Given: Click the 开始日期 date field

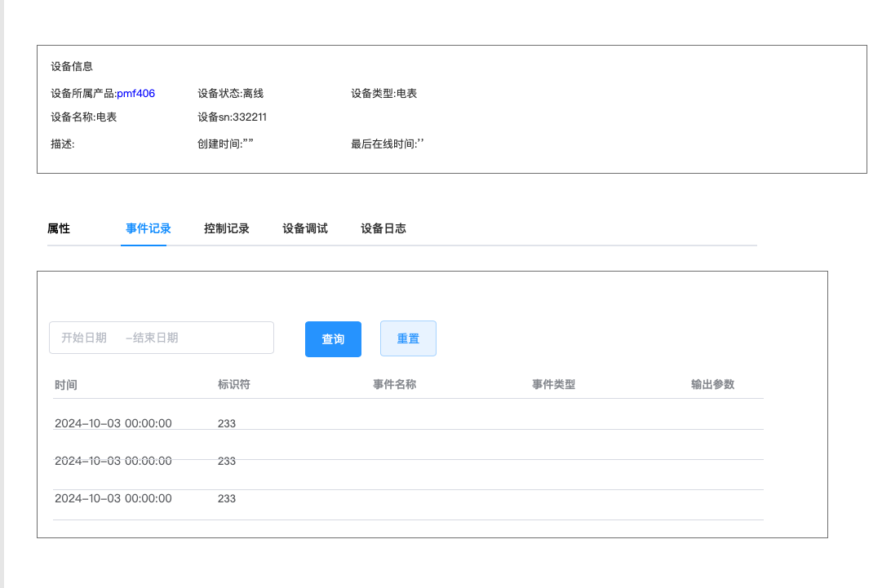Looking at the screenshot, I should (84, 338).
